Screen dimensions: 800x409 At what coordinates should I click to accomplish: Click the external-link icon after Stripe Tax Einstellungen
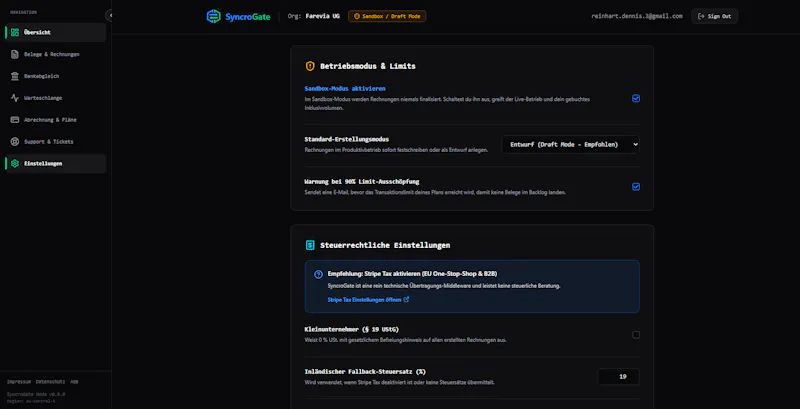tap(406, 300)
